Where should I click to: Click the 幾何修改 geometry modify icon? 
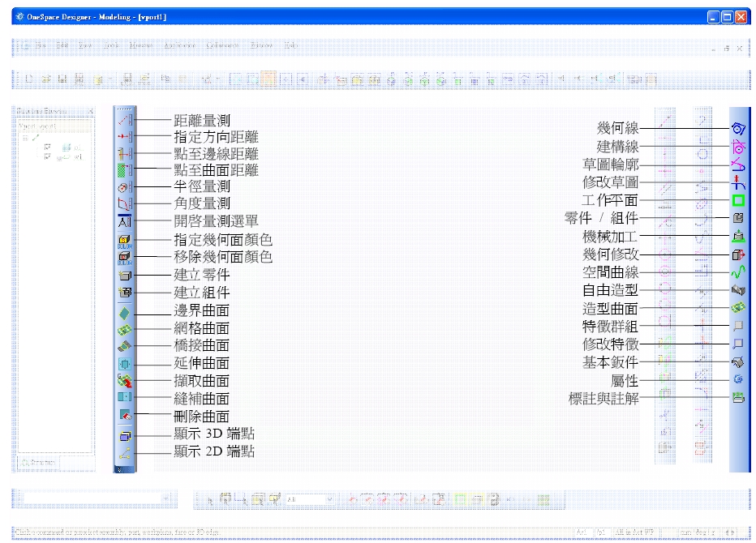[738, 254]
